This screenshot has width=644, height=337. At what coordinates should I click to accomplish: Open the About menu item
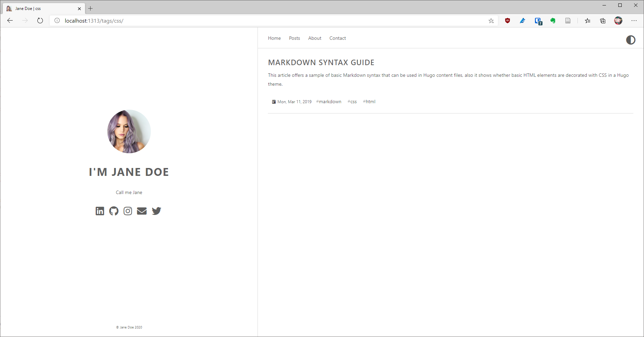pyautogui.click(x=315, y=38)
